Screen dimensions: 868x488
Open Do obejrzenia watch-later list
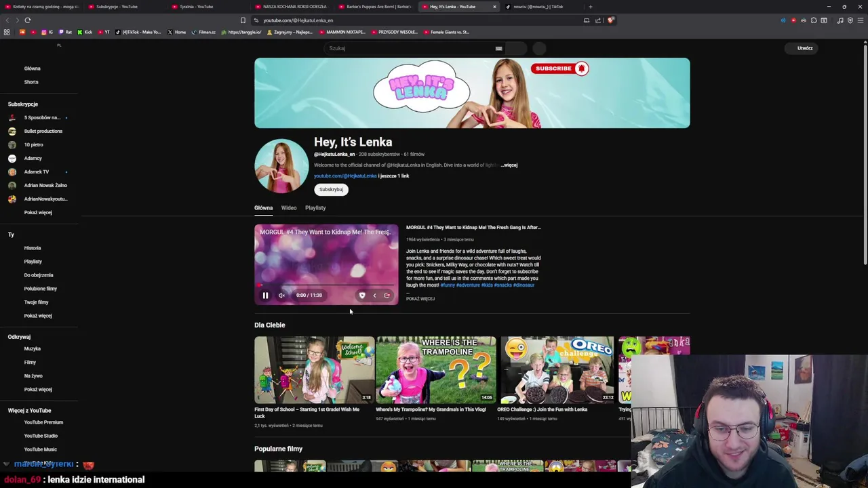(39, 275)
